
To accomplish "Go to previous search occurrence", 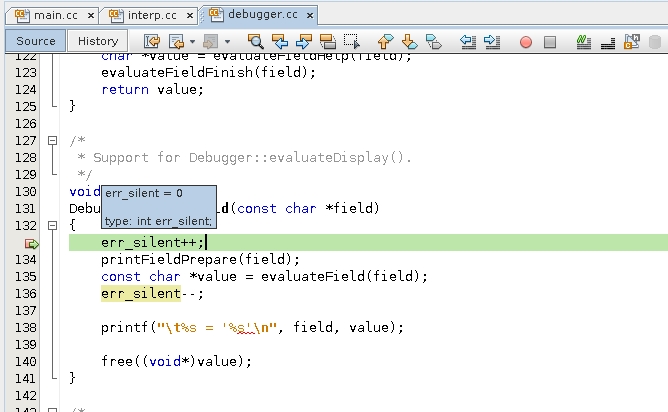I will click(x=280, y=41).
